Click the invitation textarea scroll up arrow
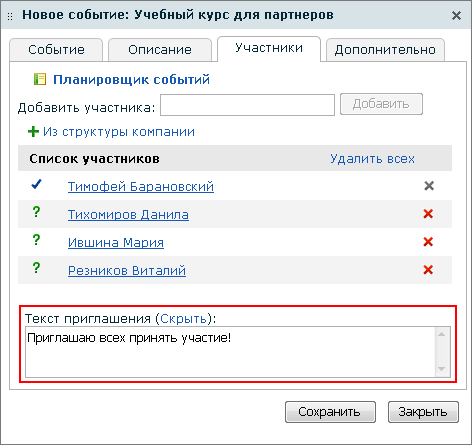The image size is (472, 445). tap(442, 334)
